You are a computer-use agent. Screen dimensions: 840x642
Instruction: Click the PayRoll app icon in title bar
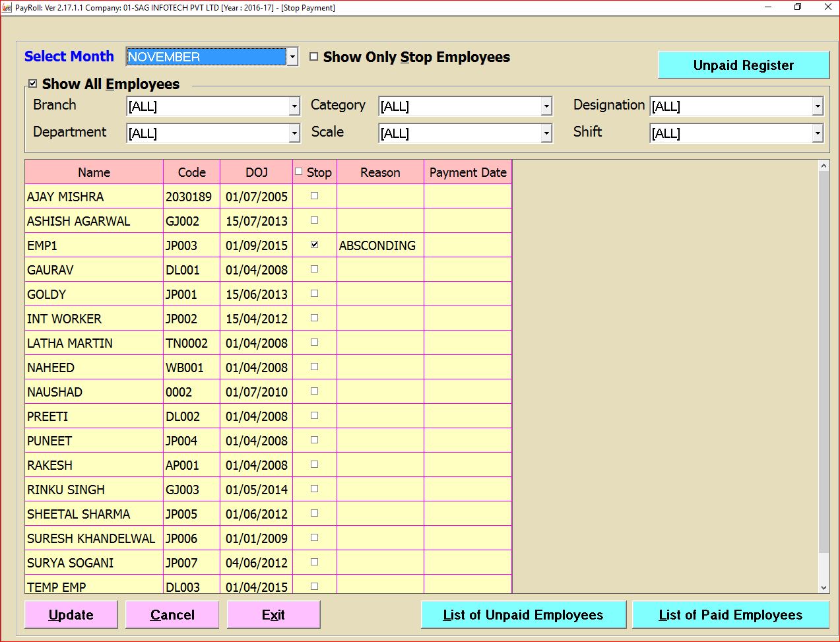pyautogui.click(x=7, y=8)
